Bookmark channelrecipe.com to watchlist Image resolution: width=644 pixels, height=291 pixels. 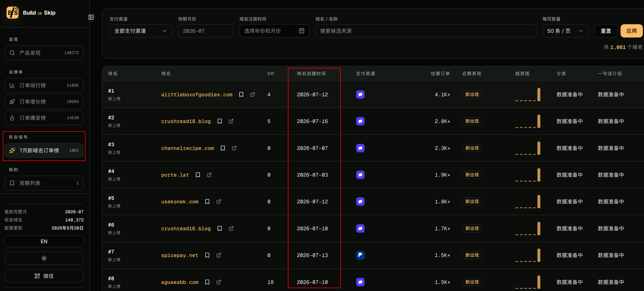pos(222,148)
